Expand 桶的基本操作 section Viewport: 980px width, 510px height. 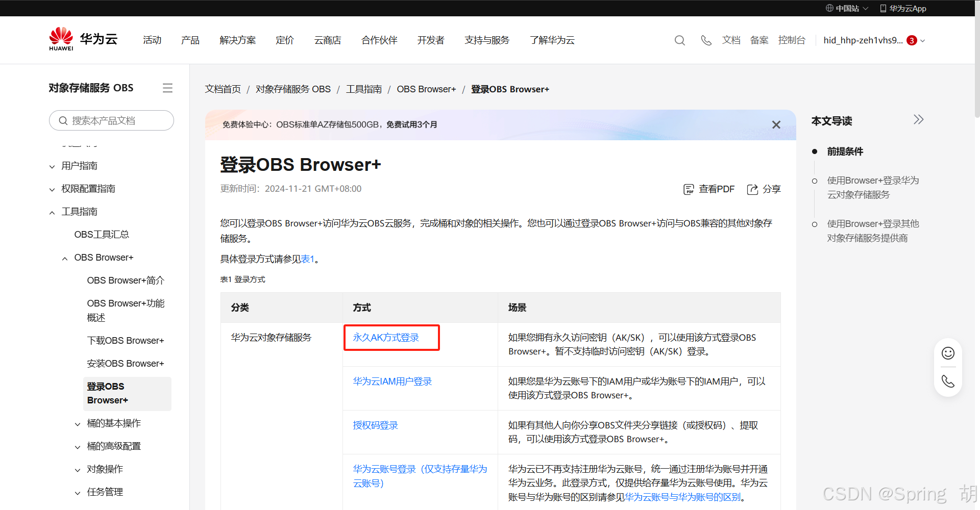pos(78,424)
